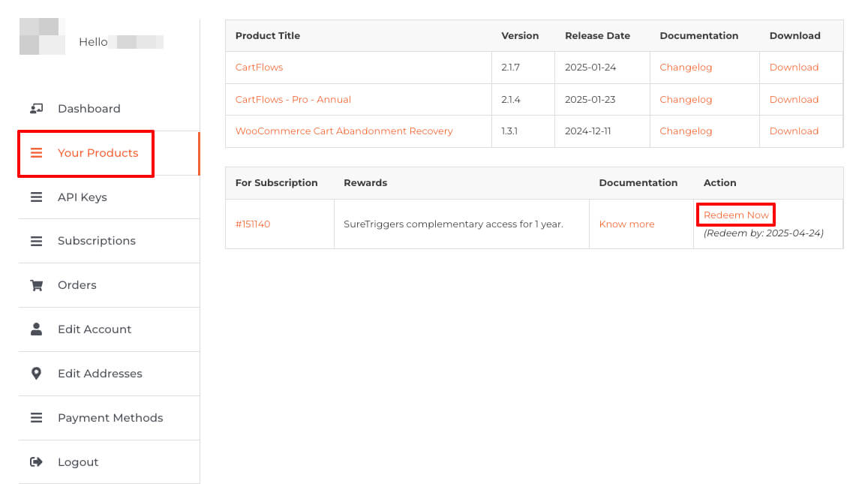Click the Payment Methods list icon

(x=37, y=417)
